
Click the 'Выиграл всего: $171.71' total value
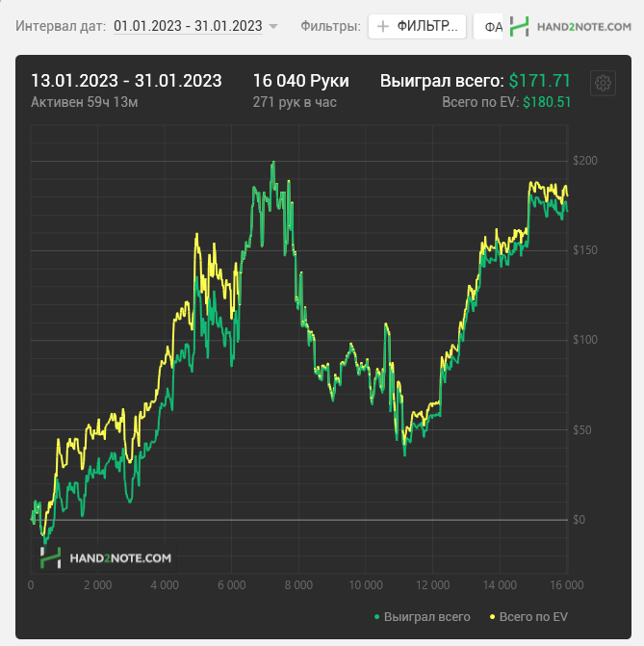[475, 81]
